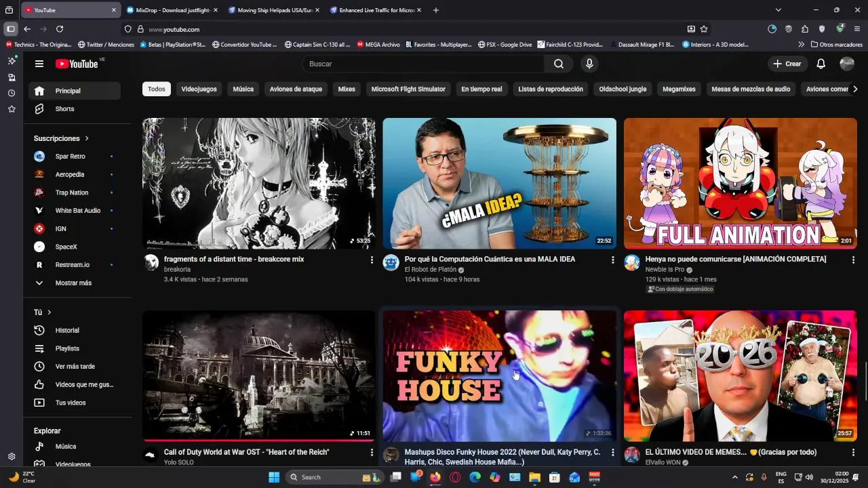Open the breakoria channel link

click(177, 270)
